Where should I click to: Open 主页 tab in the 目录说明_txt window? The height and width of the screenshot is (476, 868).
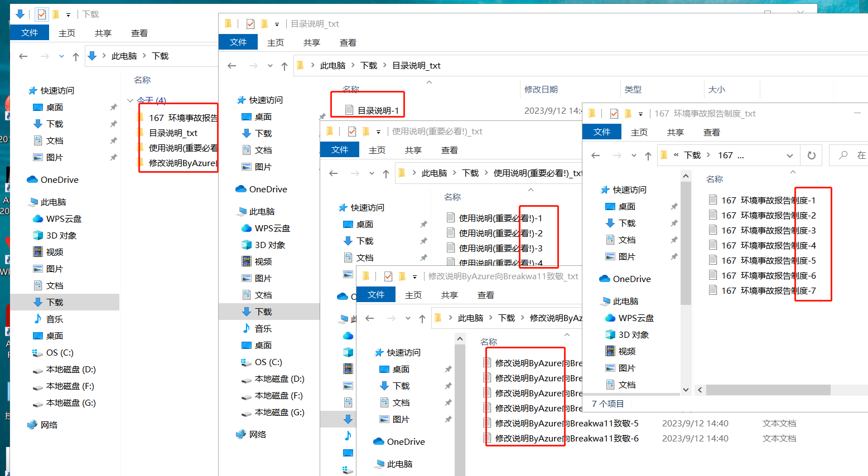click(x=276, y=42)
